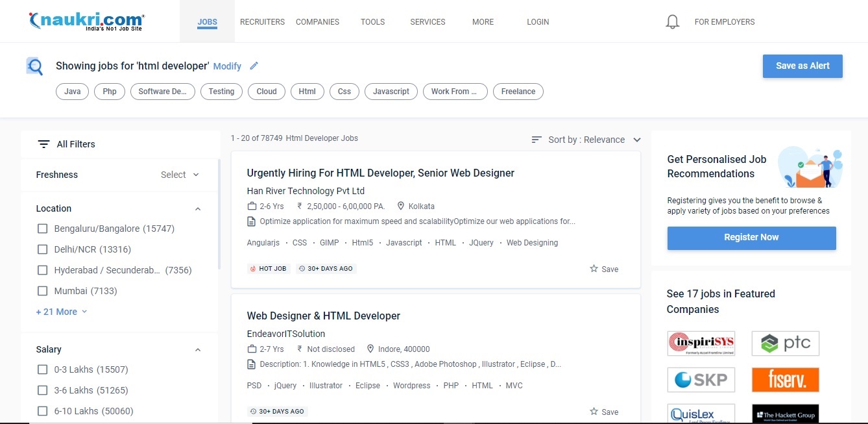Click the Save as Alert button

point(802,66)
